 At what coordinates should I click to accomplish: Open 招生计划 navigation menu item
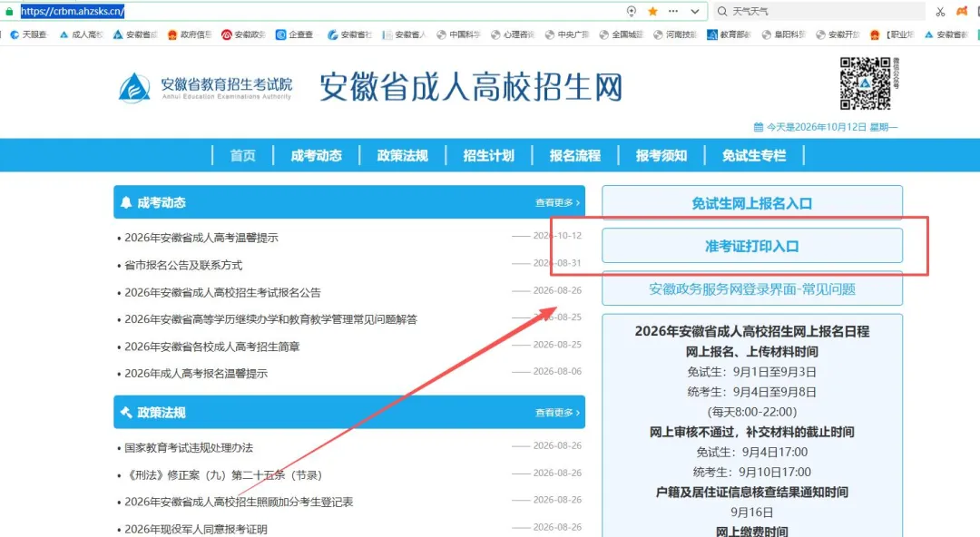coord(489,156)
